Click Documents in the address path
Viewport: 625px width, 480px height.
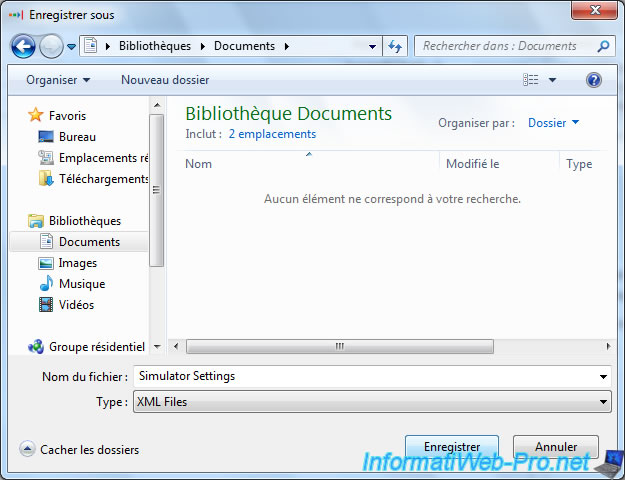(x=244, y=46)
